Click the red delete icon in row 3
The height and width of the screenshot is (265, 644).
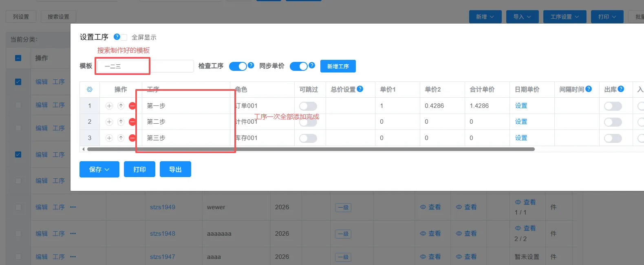point(132,138)
